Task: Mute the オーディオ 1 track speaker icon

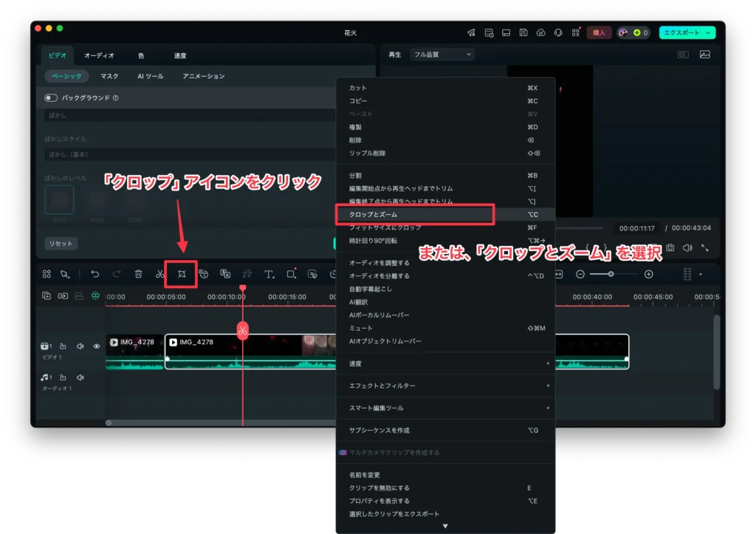Action: click(x=80, y=377)
